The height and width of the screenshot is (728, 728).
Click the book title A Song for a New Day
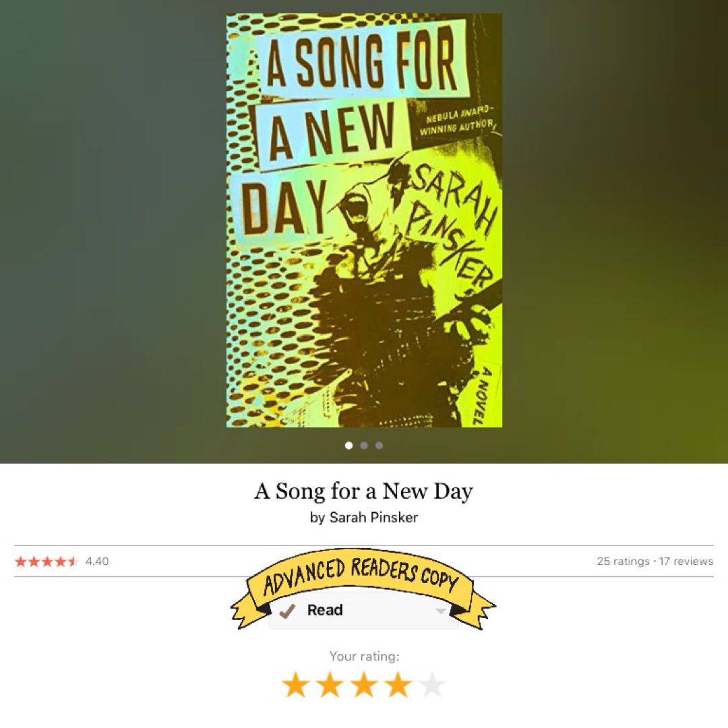tap(363, 491)
